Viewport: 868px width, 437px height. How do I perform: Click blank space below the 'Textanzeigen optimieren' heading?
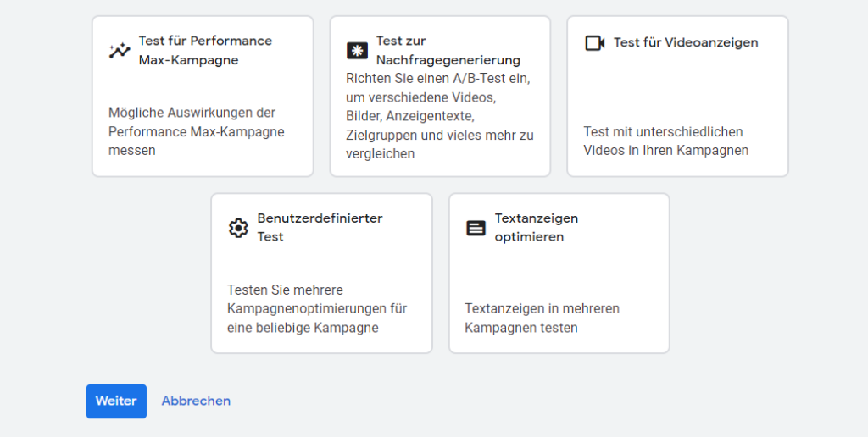click(x=559, y=272)
